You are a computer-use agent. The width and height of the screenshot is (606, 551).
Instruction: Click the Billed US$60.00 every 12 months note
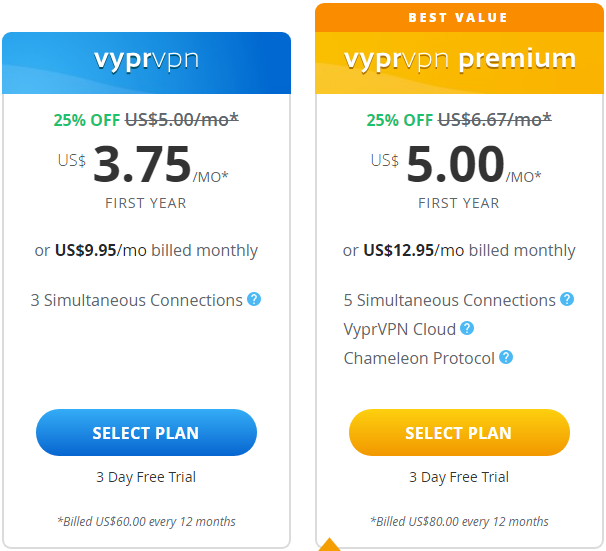point(146,522)
